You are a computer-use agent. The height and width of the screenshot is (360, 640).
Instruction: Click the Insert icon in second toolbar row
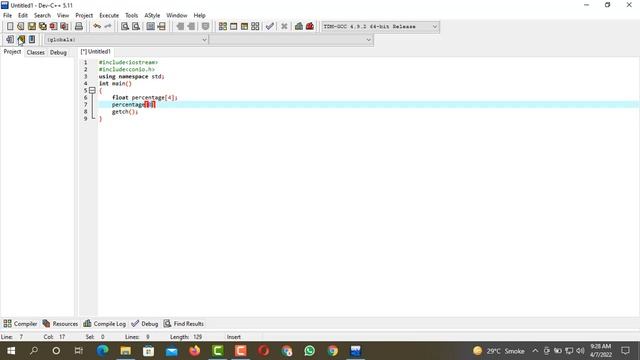[10, 40]
